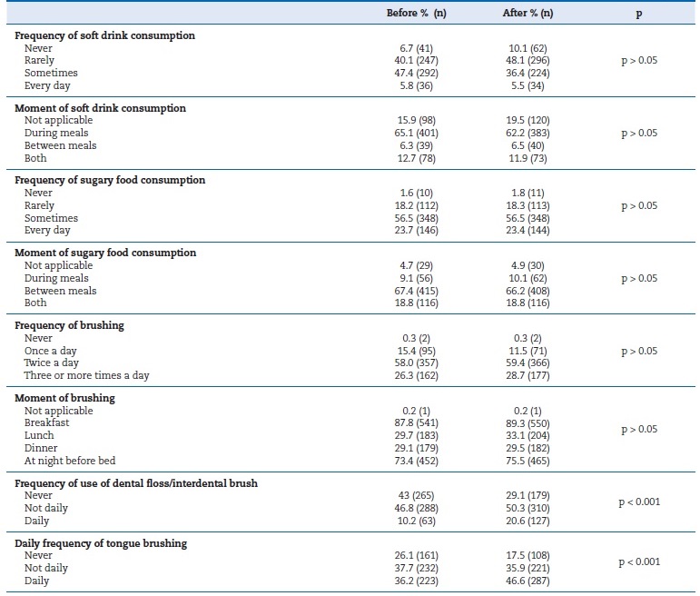
Task: Click the value '87.8 (541)'
Action: click(x=412, y=423)
